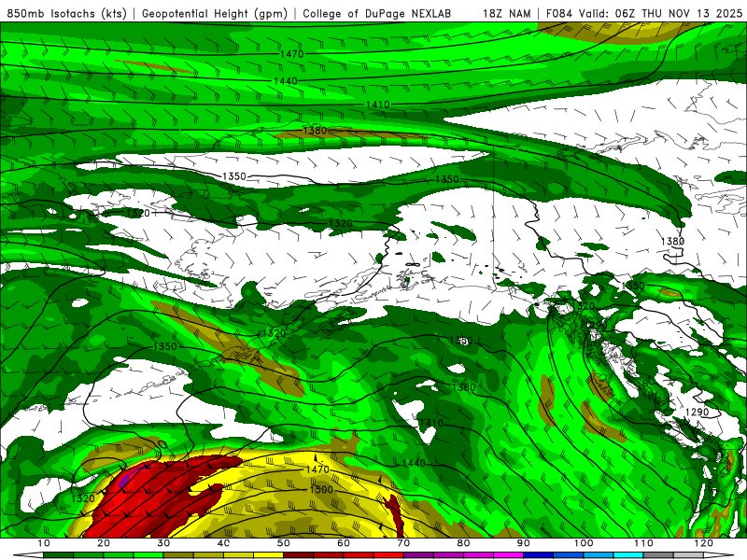Click the "06Z THU NOV 13 2025" valid time
This screenshot has height=560, width=747.
679,13
